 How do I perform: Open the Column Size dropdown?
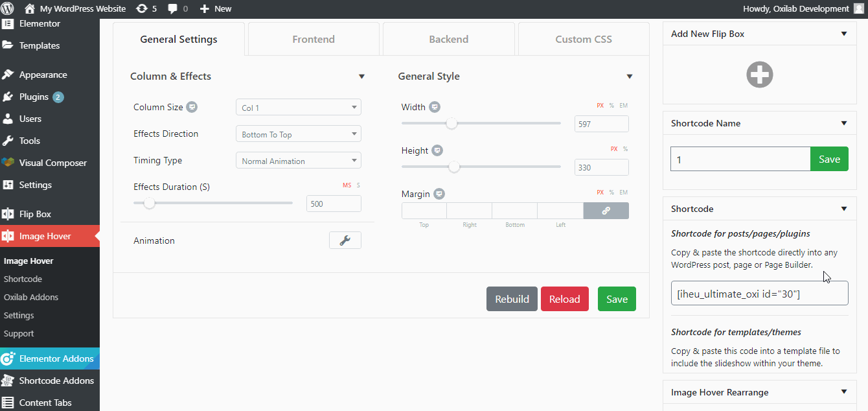coord(299,108)
